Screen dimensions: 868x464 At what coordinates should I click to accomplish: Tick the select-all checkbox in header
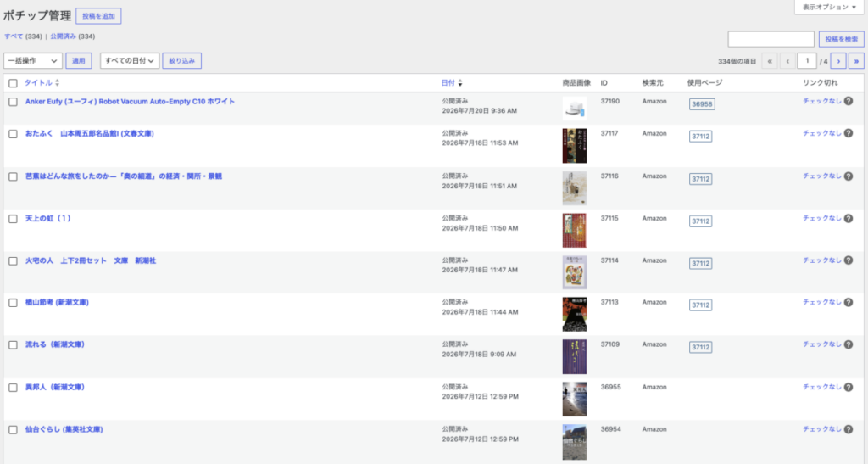[x=14, y=83]
